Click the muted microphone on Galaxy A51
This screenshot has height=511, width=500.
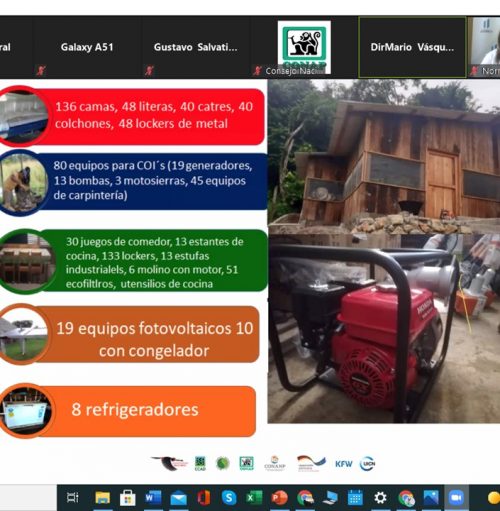(41, 70)
